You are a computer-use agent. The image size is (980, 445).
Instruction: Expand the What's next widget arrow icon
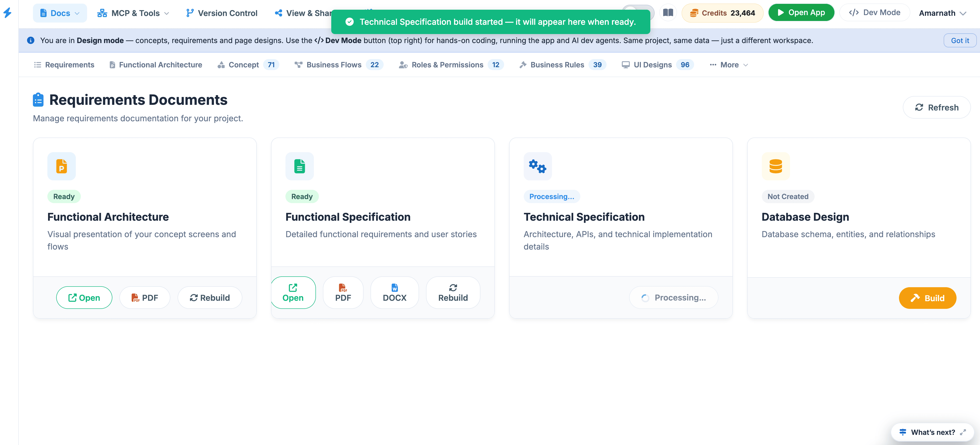(963, 432)
